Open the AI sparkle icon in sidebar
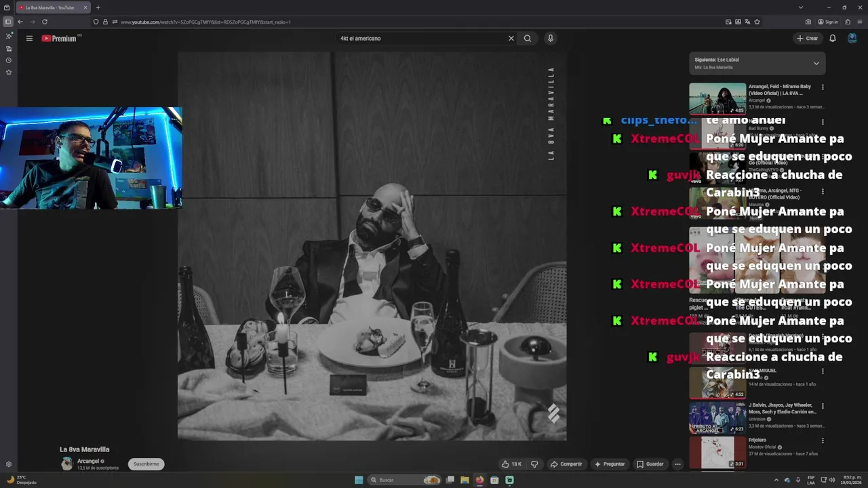The image size is (868, 488). click(8, 36)
